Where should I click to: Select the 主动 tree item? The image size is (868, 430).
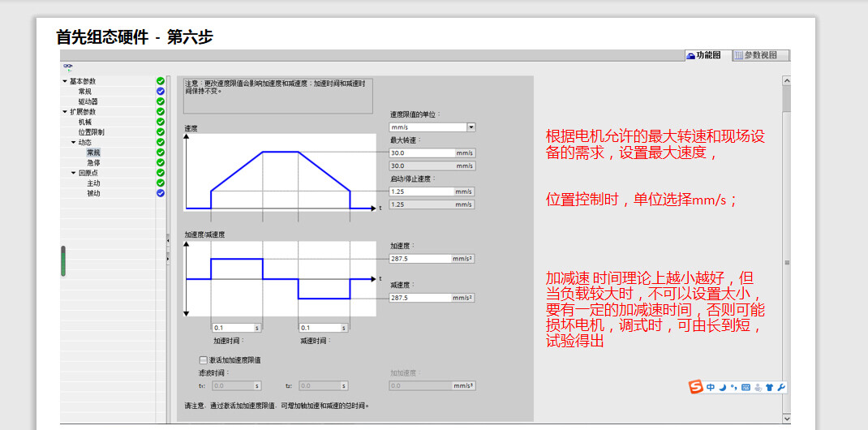[93, 183]
